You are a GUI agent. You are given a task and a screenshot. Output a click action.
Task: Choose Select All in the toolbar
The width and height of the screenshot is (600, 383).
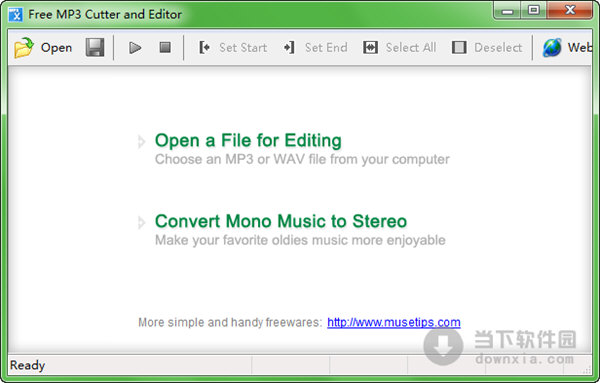pyautogui.click(x=399, y=47)
